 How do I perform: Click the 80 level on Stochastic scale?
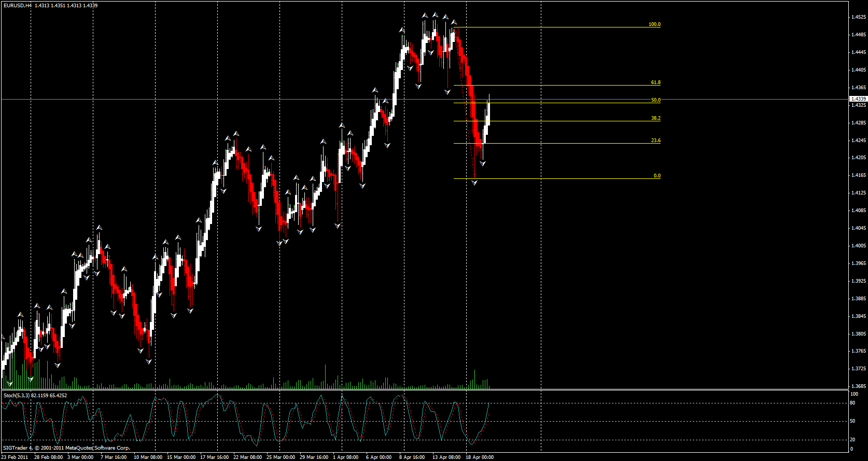click(x=853, y=402)
